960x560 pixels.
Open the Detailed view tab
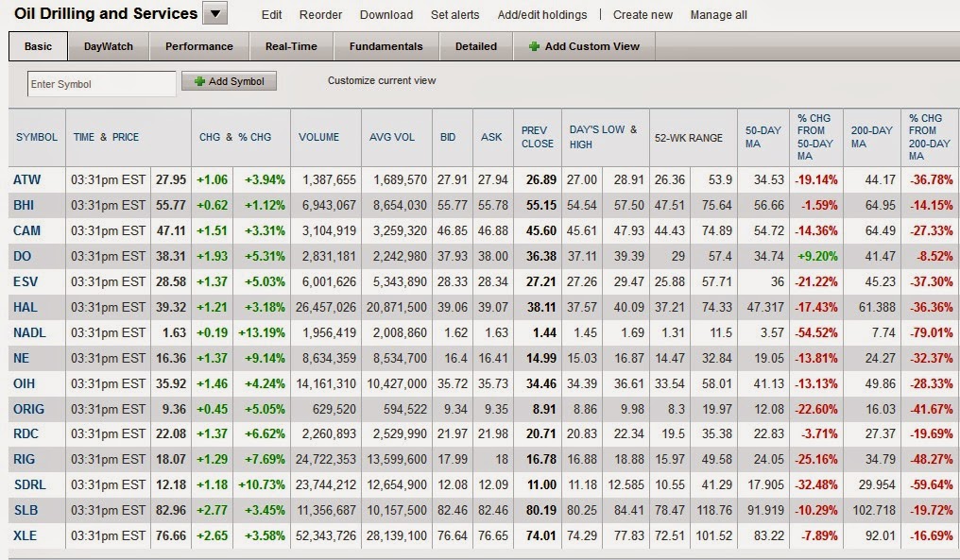476,46
